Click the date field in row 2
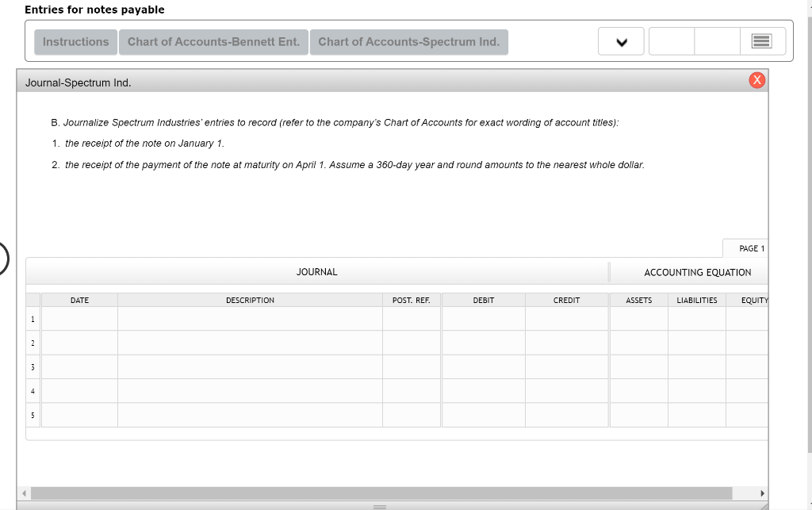This screenshot has width=812, height=510. 79,343
